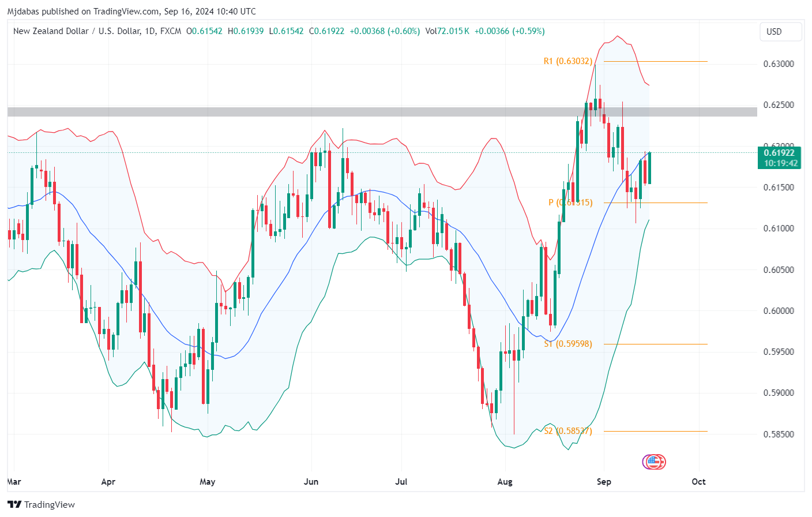Image resolution: width=812 pixels, height=517 pixels.
Task: Click the New Zealand Dollar / U.S. Dollar title
Action: (x=76, y=31)
